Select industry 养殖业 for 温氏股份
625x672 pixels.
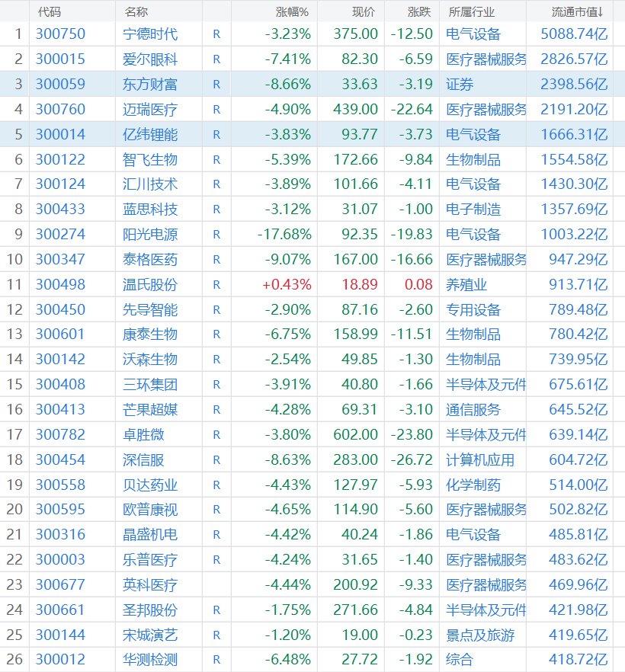(x=466, y=284)
